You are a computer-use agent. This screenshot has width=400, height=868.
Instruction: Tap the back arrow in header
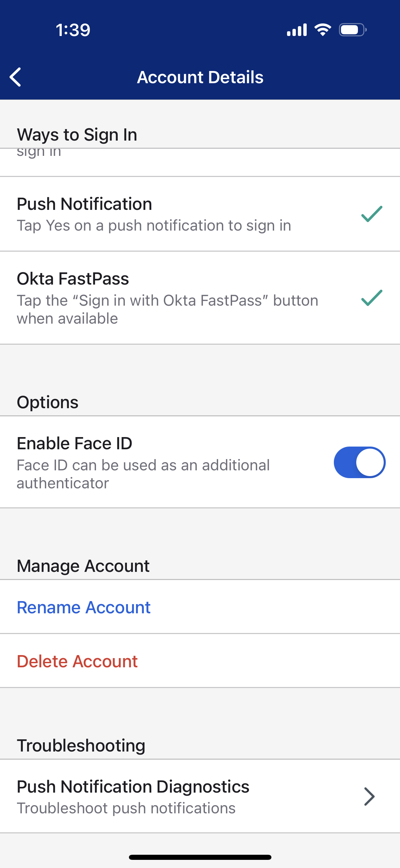[x=16, y=77]
